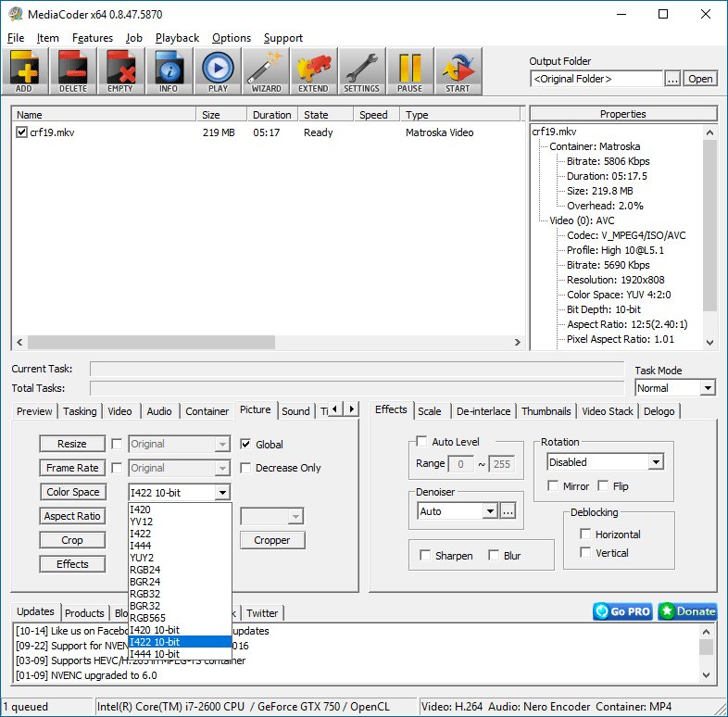
Task: Click the ADD toolbar icon
Action: 25,71
